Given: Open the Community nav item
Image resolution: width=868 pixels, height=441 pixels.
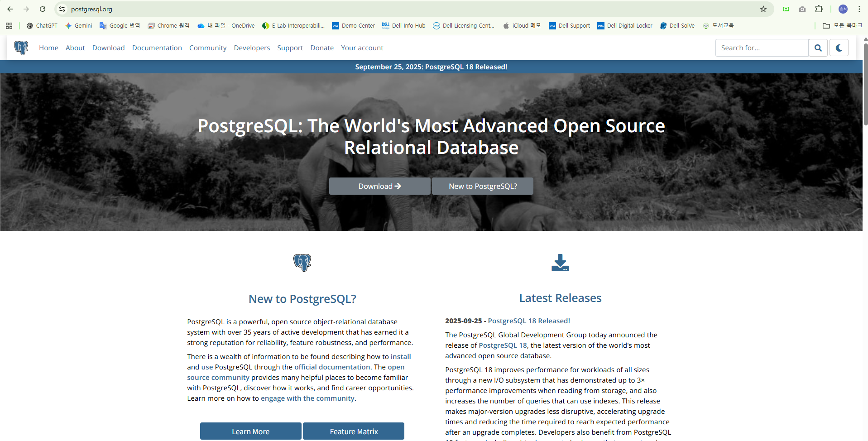Looking at the screenshot, I should (208, 48).
